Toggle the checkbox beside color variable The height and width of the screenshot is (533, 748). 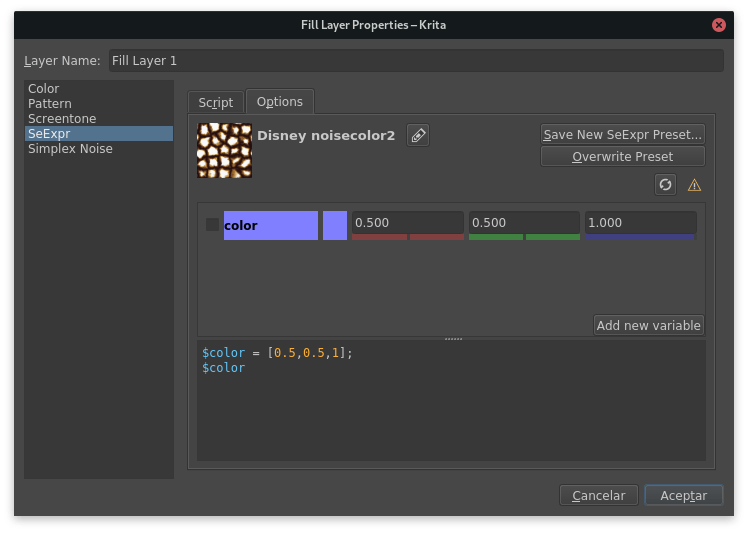pos(212,225)
